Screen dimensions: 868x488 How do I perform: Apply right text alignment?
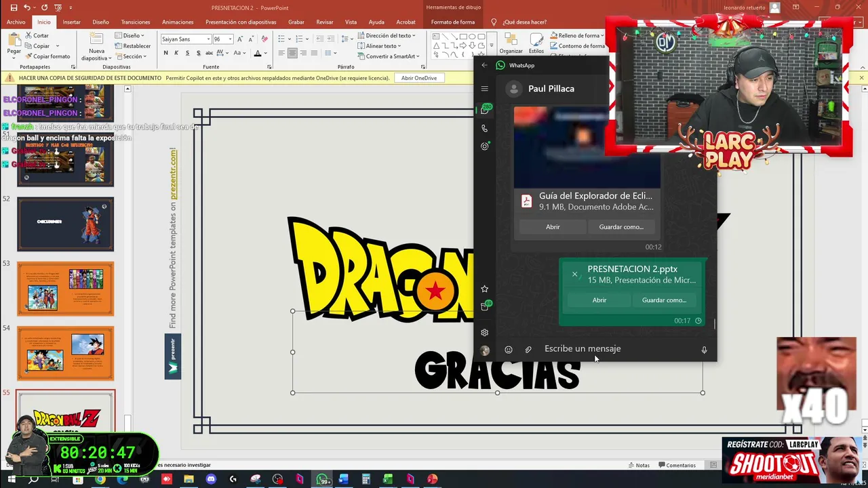pos(303,53)
